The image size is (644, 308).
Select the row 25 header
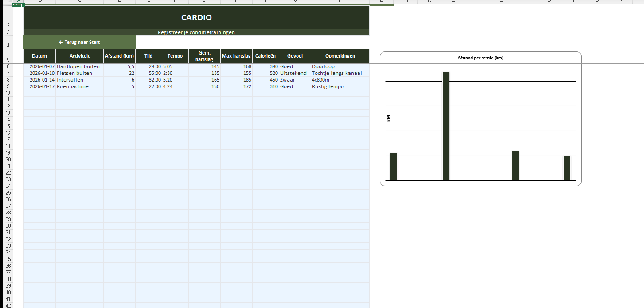point(7,193)
